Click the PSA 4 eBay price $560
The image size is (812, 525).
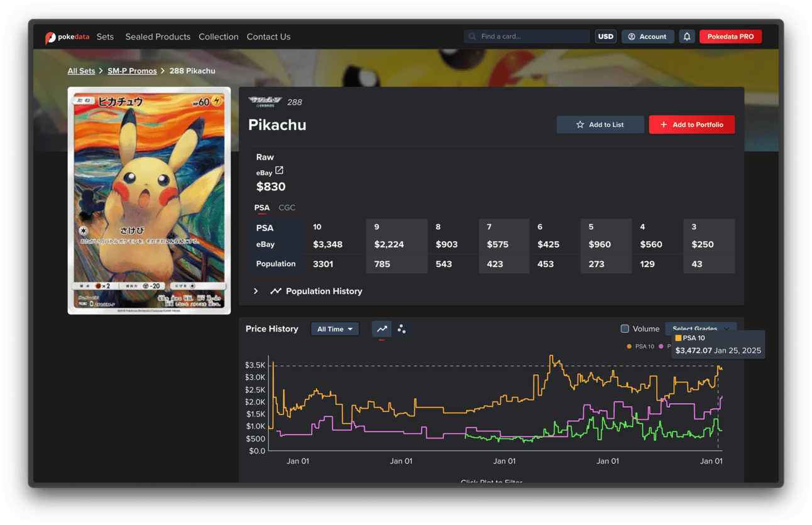tap(651, 244)
